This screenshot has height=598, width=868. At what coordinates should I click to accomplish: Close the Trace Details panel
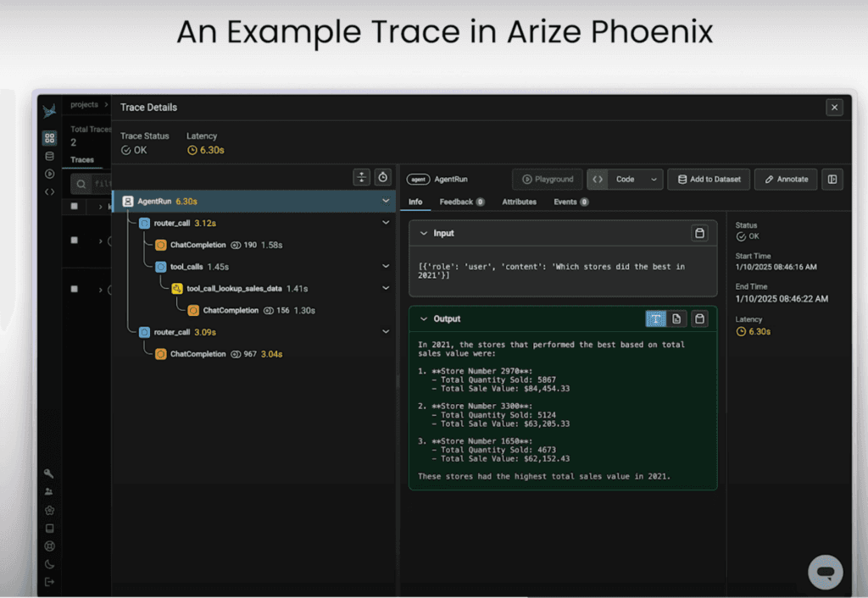[834, 108]
